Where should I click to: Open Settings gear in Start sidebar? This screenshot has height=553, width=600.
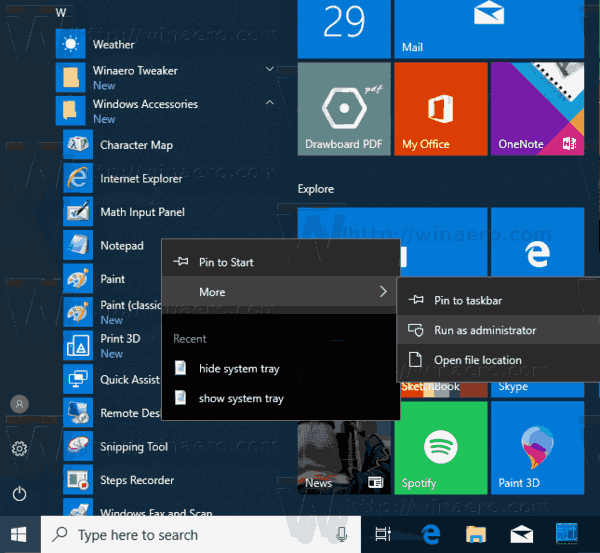pos(19,449)
